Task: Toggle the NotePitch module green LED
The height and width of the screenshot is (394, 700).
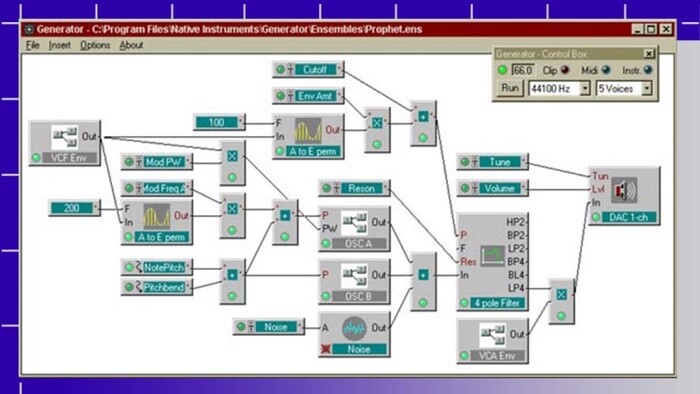Action: (x=129, y=267)
